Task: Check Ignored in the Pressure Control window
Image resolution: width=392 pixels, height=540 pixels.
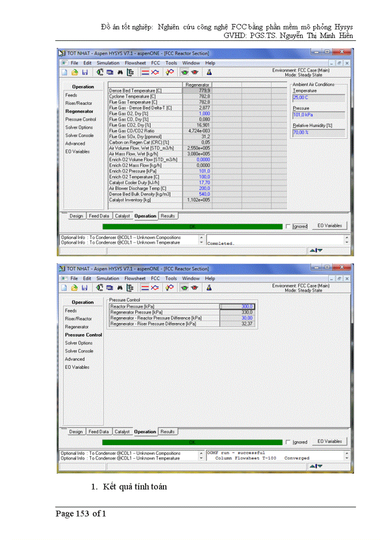Action: coord(287,441)
